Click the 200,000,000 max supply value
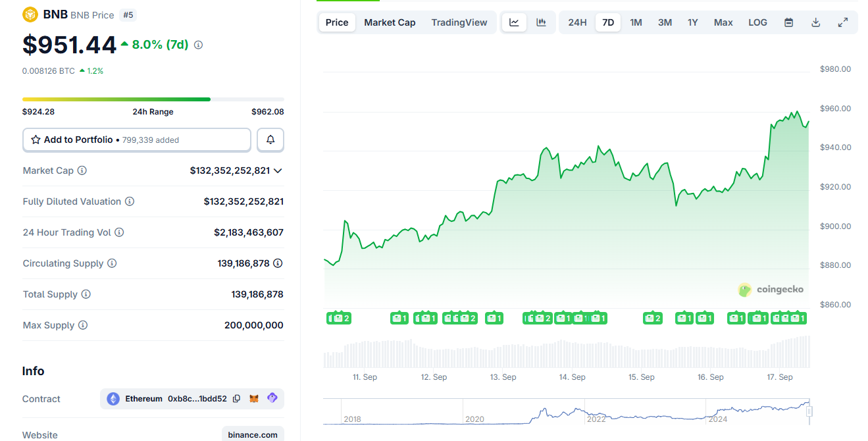The height and width of the screenshot is (441, 868). (x=254, y=325)
